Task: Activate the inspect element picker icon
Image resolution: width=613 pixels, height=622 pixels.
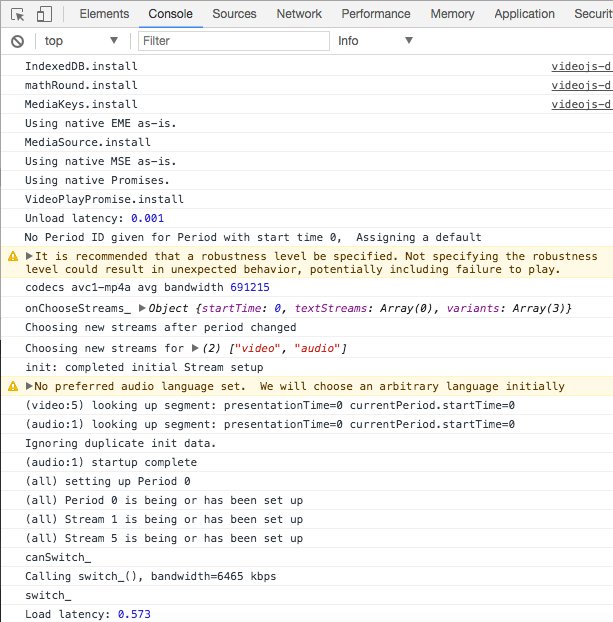Action: coord(17,14)
